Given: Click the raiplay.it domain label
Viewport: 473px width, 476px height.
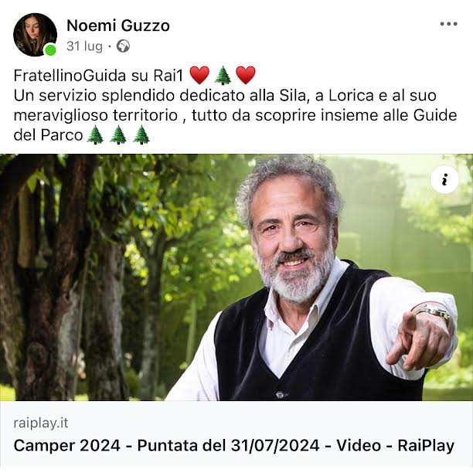Looking at the screenshot, I should [41, 423].
